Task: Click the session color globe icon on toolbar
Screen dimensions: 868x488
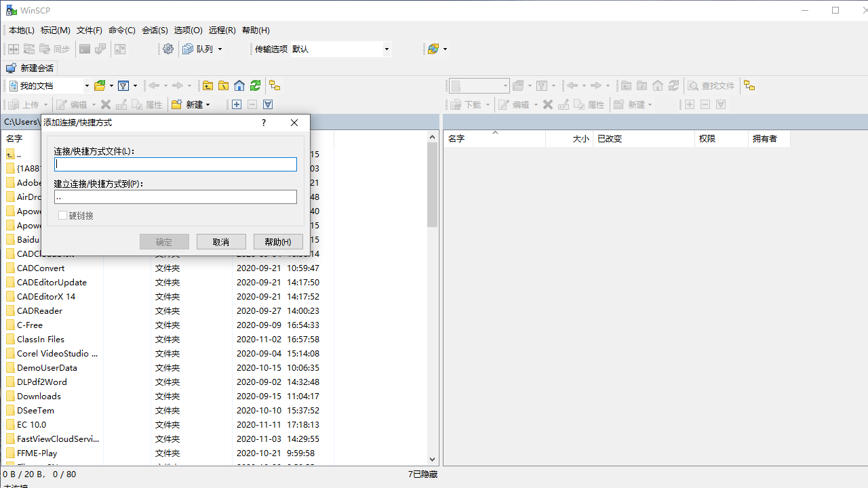Action: 432,49
